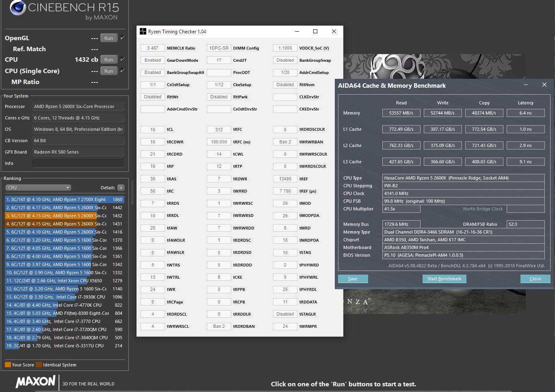Screen dimensions: 555x392
Task: Click the empty ProcODT value field
Action: [x=219, y=72]
